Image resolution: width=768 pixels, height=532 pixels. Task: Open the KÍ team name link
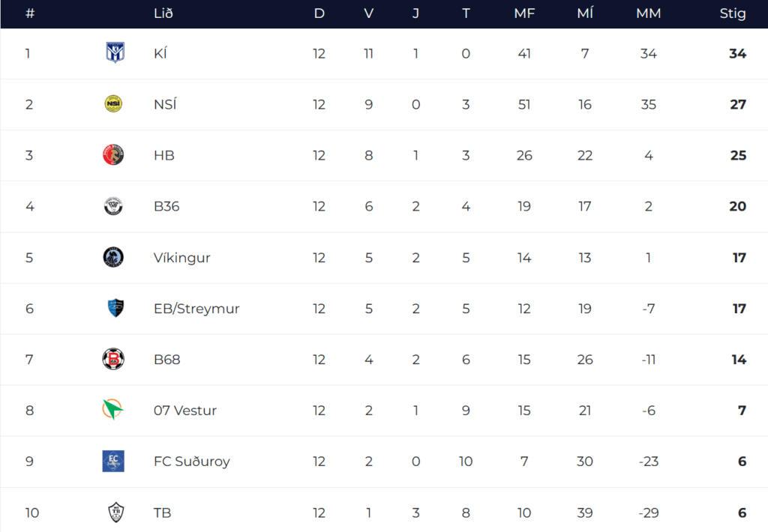[x=160, y=54]
